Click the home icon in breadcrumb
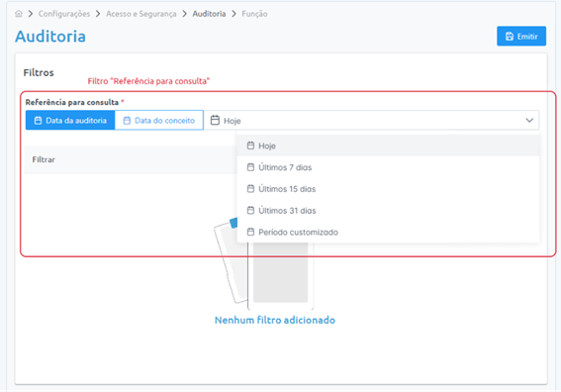This screenshot has height=392, width=561. coord(19,14)
